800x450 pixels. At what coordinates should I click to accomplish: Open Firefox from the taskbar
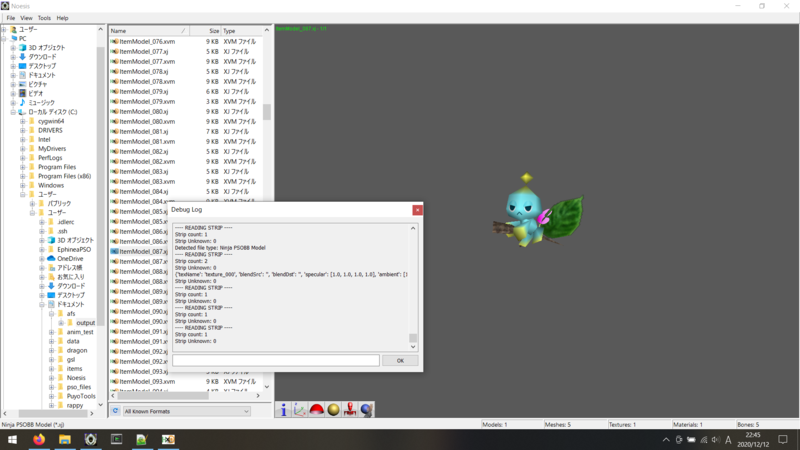click(x=39, y=439)
